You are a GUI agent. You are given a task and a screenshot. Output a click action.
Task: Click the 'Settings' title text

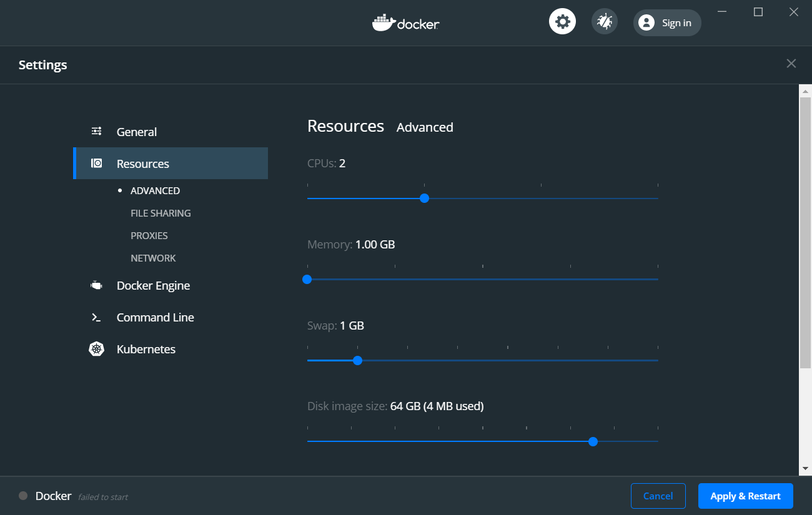tap(42, 65)
